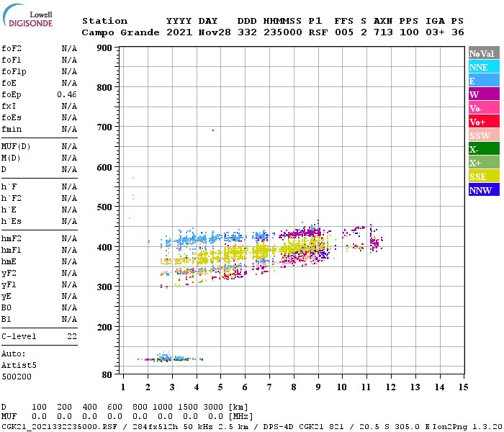Screen dimensions: 504x432
Task: Click the C-level value '22'
Action: (x=72, y=336)
